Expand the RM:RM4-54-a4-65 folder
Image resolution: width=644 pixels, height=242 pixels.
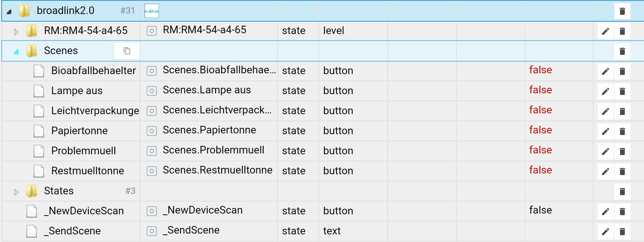pyautogui.click(x=16, y=32)
